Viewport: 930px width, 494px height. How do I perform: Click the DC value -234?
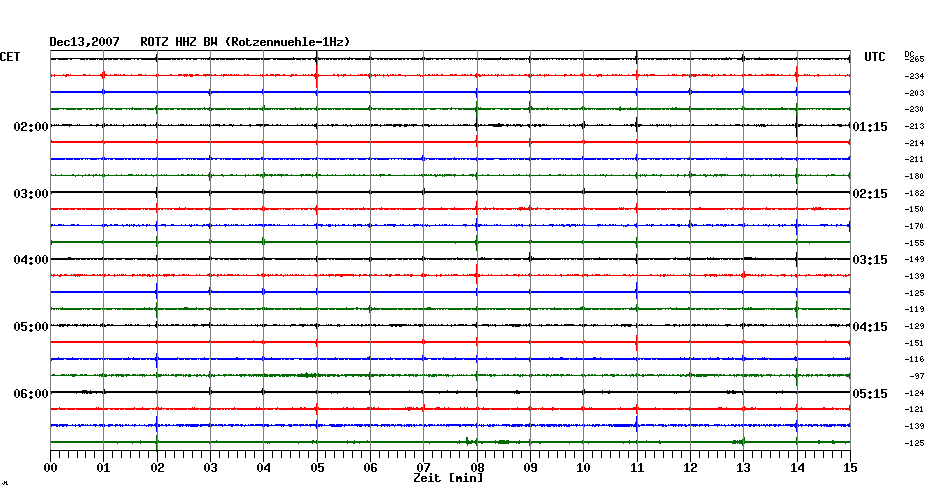coord(914,77)
